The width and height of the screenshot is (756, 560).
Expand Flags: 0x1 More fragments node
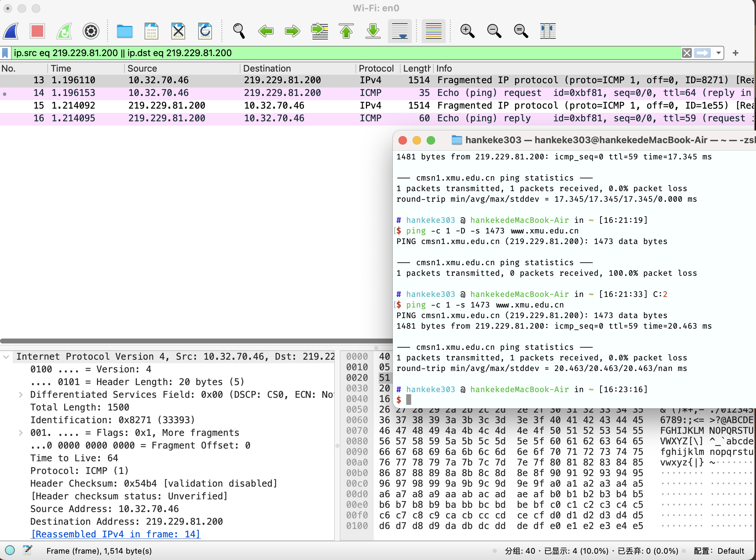pyautogui.click(x=21, y=433)
